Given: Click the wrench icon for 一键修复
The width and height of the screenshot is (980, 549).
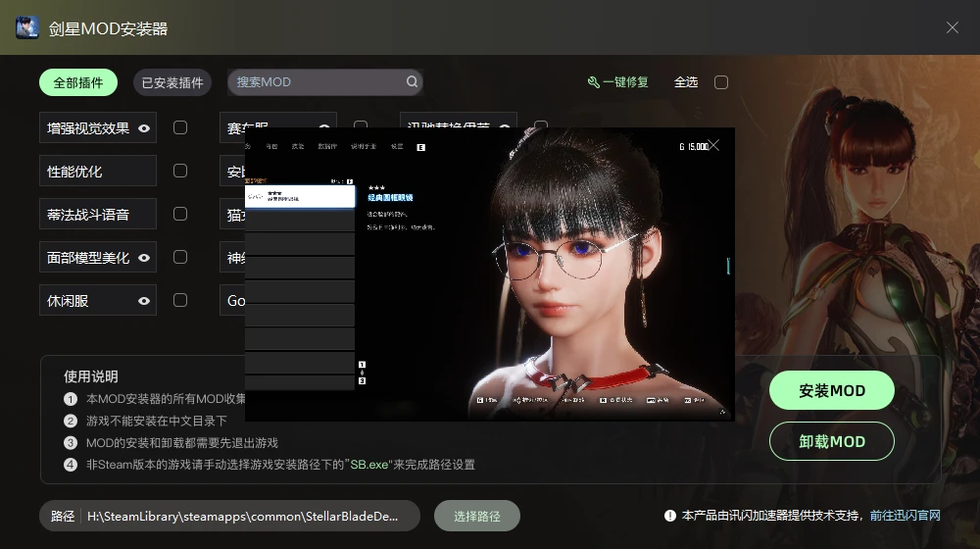Looking at the screenshot, I should (x=593, y=82).
